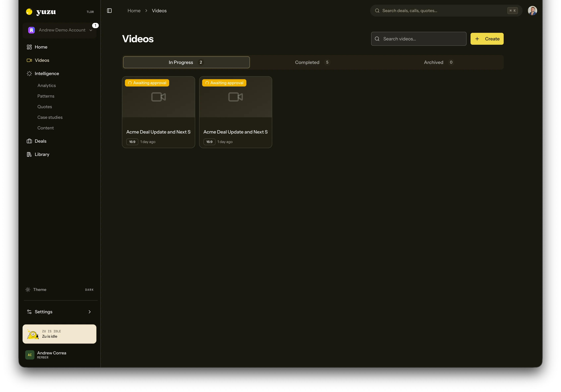Click 1 day ago on first card
This screenshot has width=561, height=392.
[x=148, y=142]
